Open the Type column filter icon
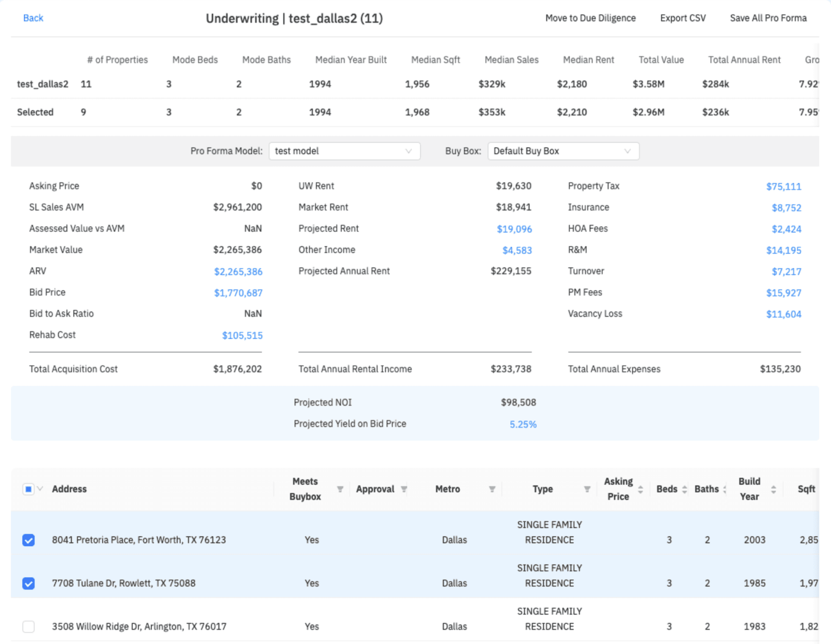This screenshot has width=831, height=644. [587, 489]
